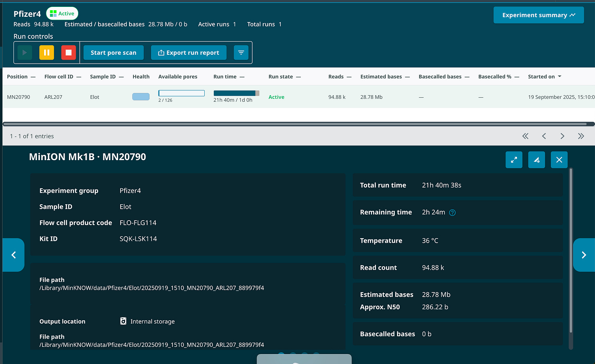Click the blue health indicator for MN20790
Image resolution: width=595 pixels, height=364 pixels.
tap(141, 97)
